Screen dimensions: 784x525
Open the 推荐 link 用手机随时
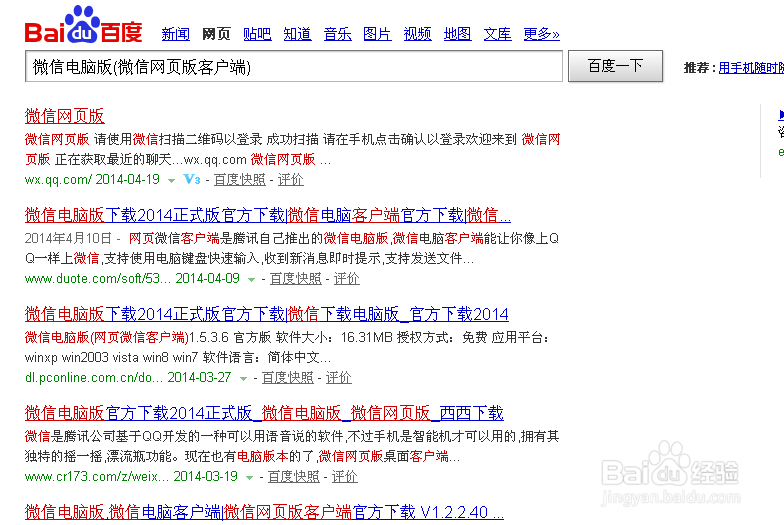click(751, 68)
